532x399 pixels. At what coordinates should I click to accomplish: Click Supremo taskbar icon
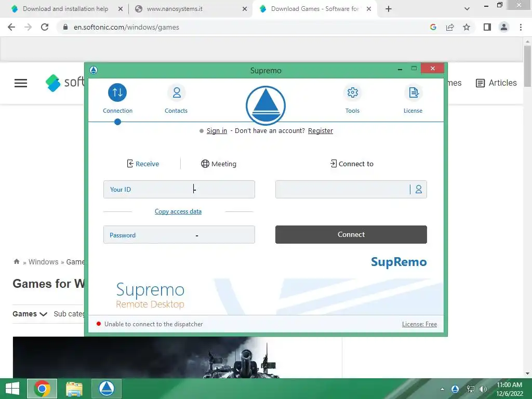tap(107, 389)
